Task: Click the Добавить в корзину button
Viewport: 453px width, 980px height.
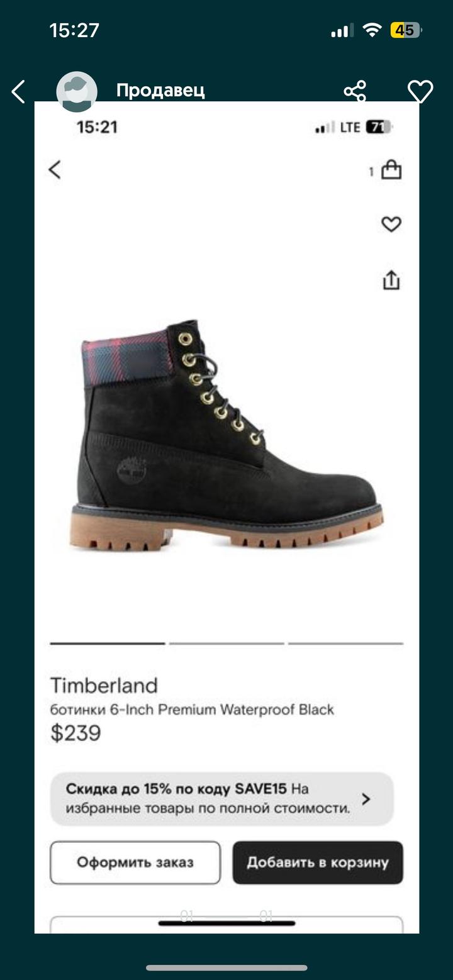Action: coord(318,862)
